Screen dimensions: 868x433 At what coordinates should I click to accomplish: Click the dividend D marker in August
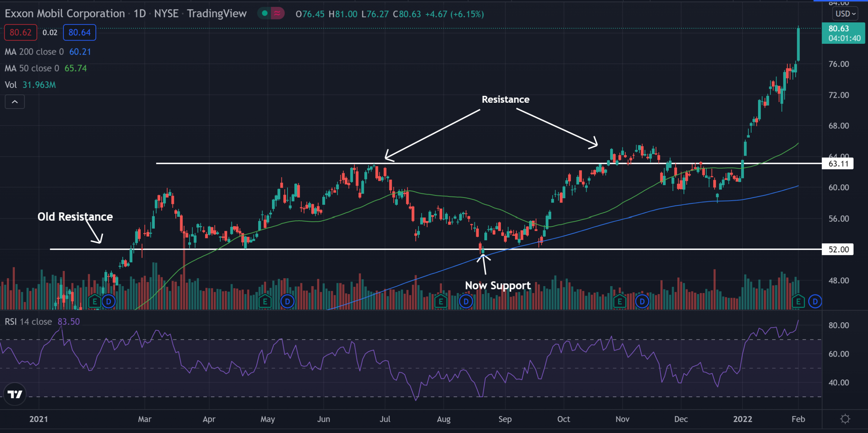tap(466, 301)
